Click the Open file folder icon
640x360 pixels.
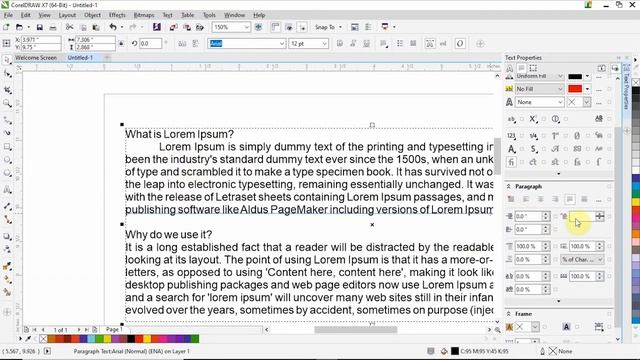pos(19,27)
